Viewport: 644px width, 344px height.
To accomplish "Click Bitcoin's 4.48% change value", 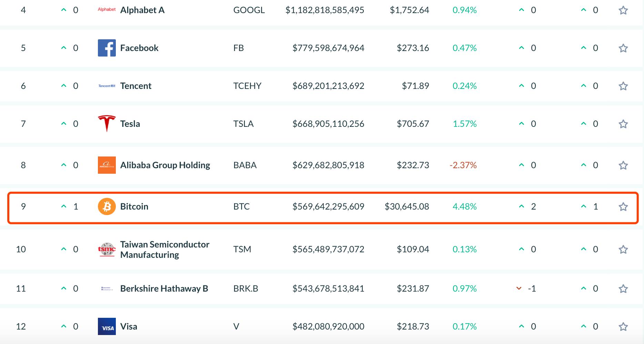I will pos(464,206).
